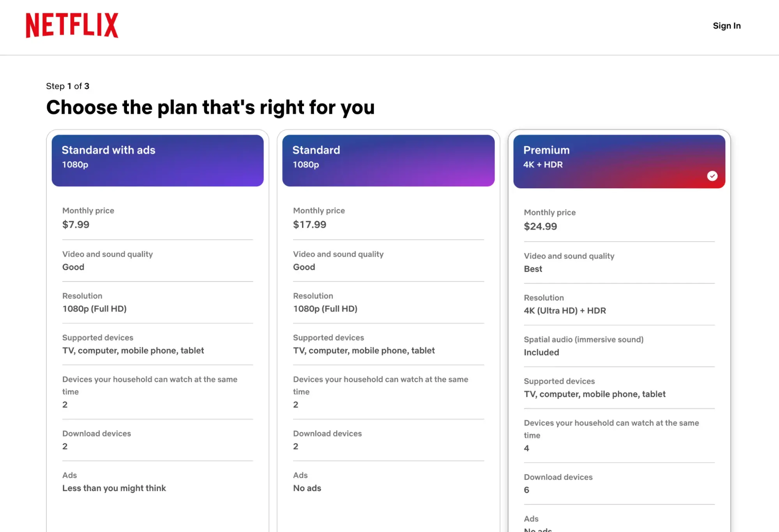The width and height of the screenshot is (779, 532).
Task: Click the Supported devices row on Standard card
Action: pyautogui.click(x=364, y=344)
